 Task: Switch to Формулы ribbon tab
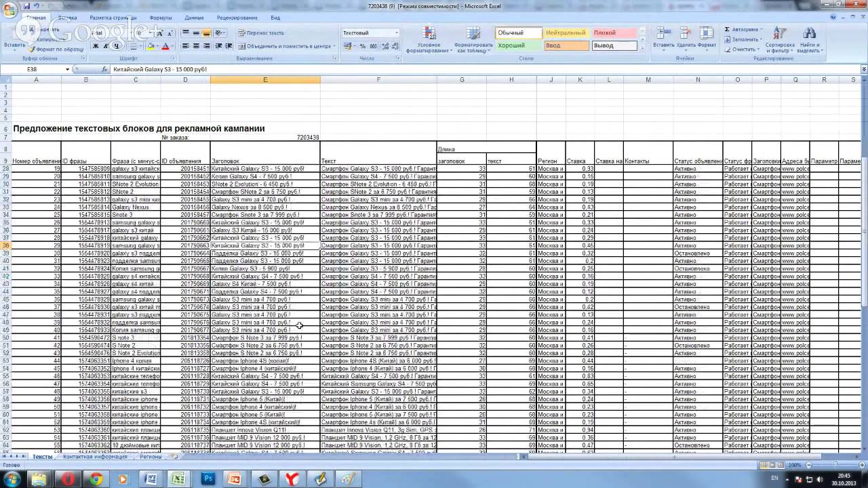[x=161, y=18]
